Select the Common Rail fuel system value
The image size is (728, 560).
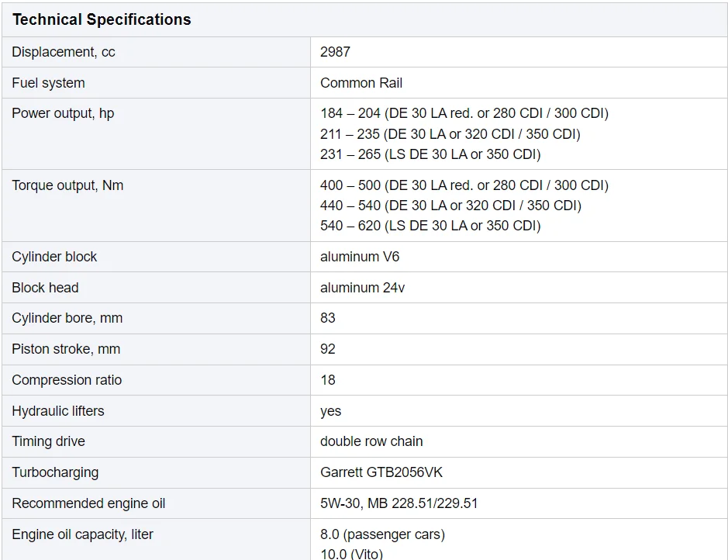(361, 83)
